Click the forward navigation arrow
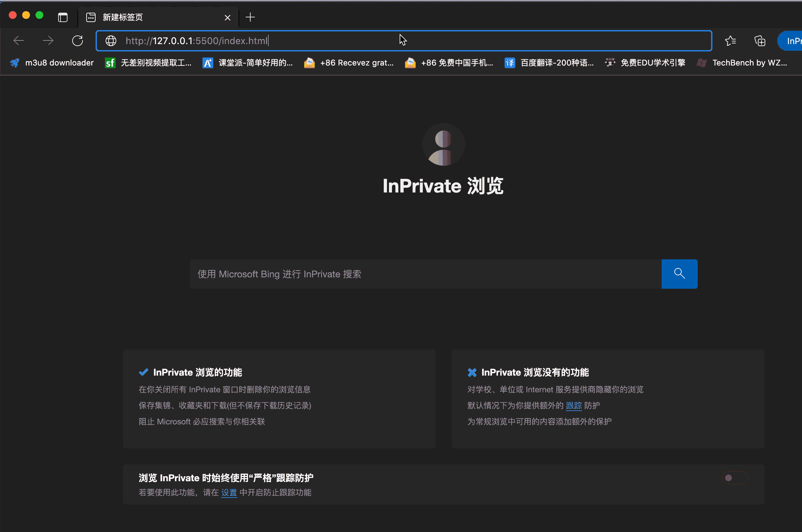Image resolution: width=802 pixels, height=532 pixels. tap(48, 41)
